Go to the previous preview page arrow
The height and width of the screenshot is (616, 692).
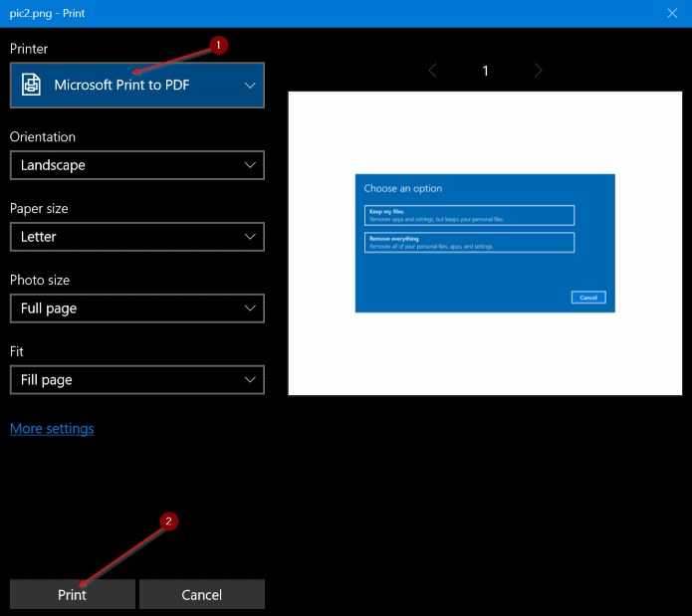[433, 71]
